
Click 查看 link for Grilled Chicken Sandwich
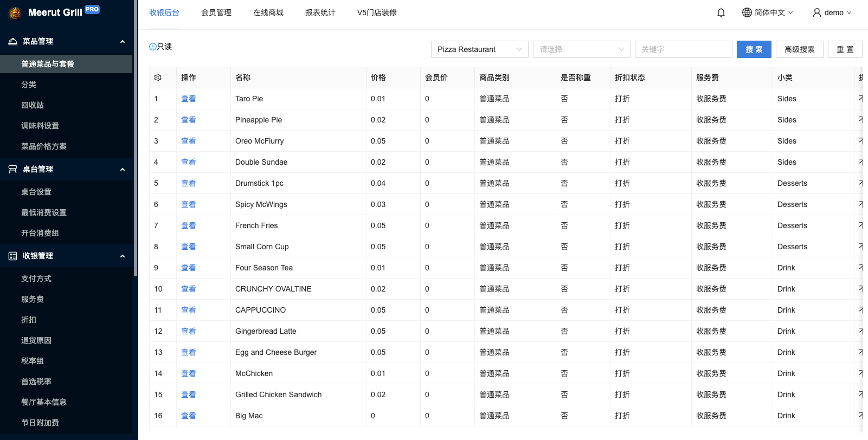pos(189,394)
